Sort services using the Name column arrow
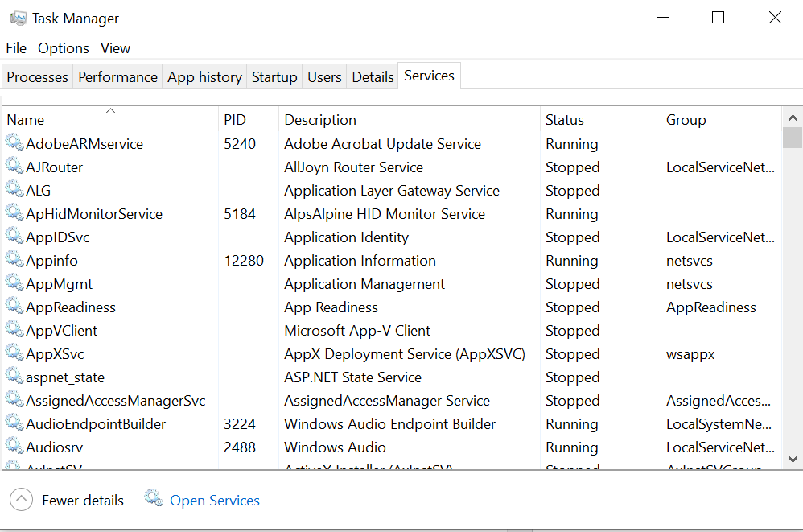The height and width of the screenshot is (532, 803). pyautogui.click(x=109, y=109)
